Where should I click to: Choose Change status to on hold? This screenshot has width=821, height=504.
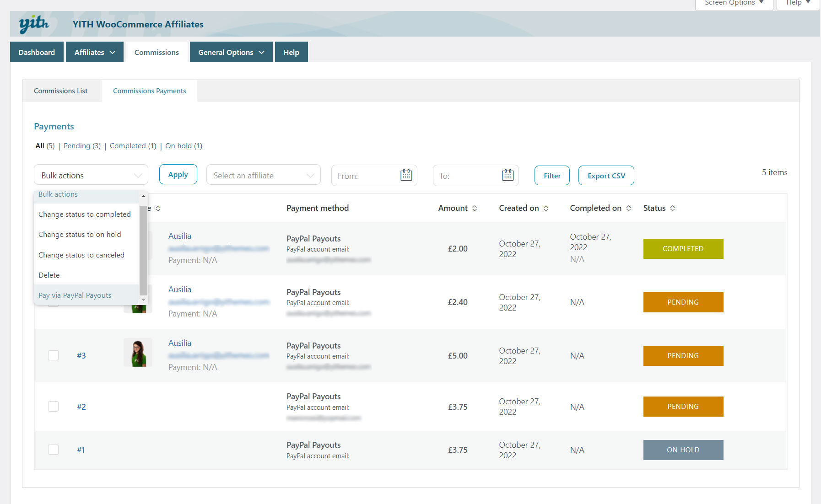tap(86, 234)
